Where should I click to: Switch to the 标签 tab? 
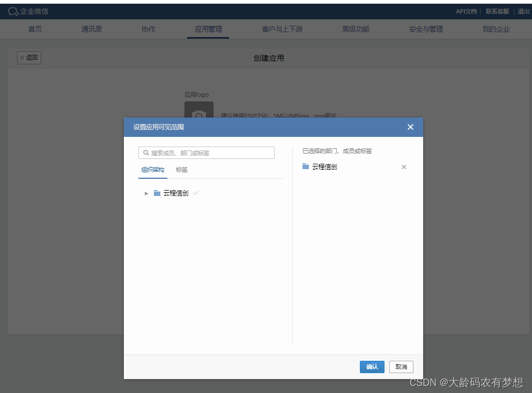181,170
